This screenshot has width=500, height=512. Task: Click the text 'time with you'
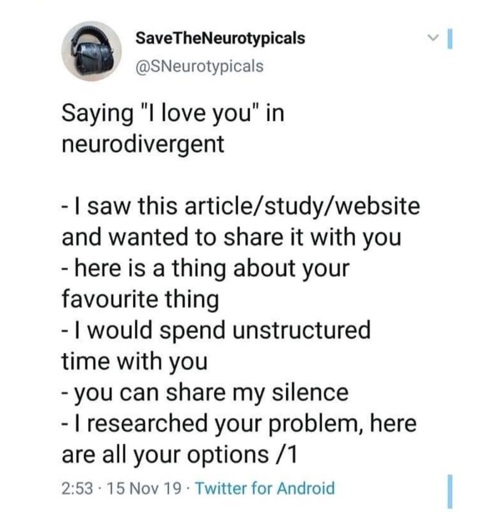tap(135, 361)
